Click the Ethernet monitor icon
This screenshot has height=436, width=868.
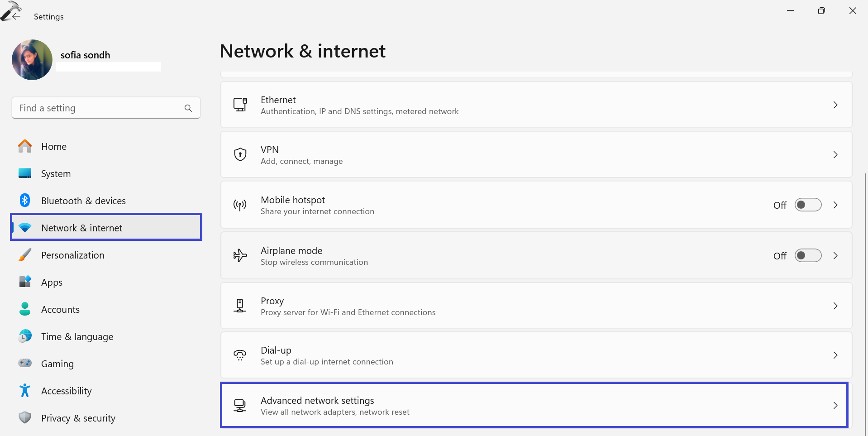pyautogui.click(x=240, y=105)
